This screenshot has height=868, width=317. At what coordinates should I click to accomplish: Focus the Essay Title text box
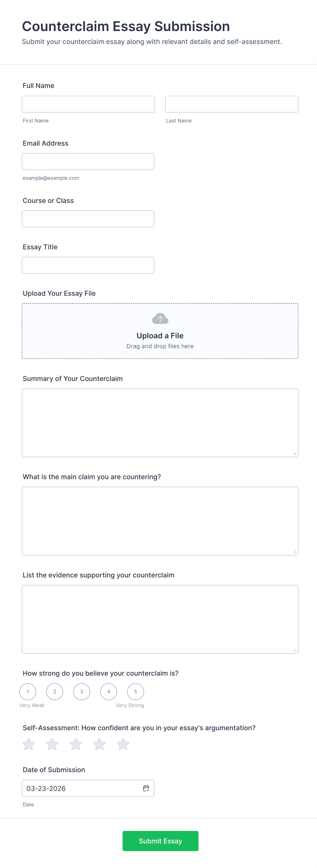pos(88,265)
